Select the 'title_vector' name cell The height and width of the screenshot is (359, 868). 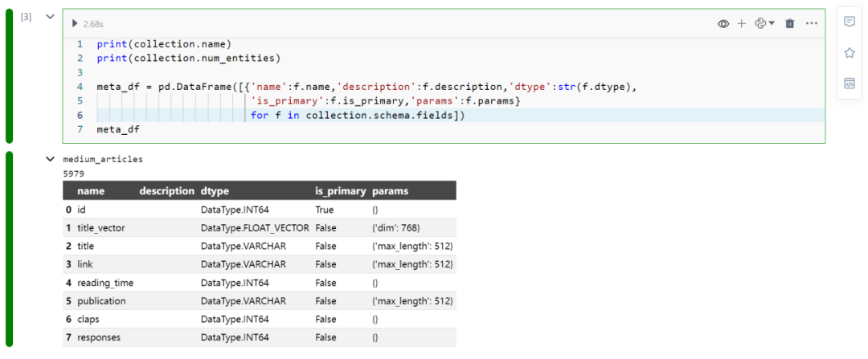101,227
